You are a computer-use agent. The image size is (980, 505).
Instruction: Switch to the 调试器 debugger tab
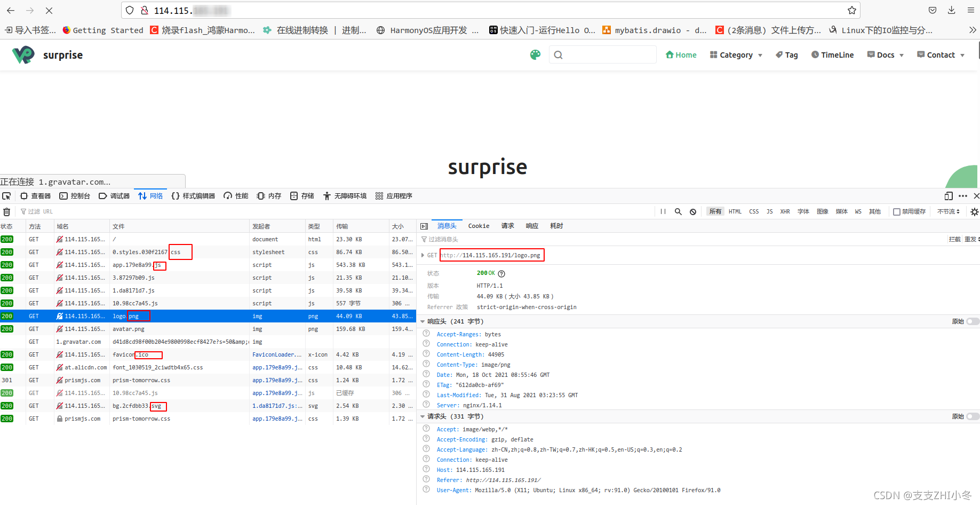(x=114, y=196)
